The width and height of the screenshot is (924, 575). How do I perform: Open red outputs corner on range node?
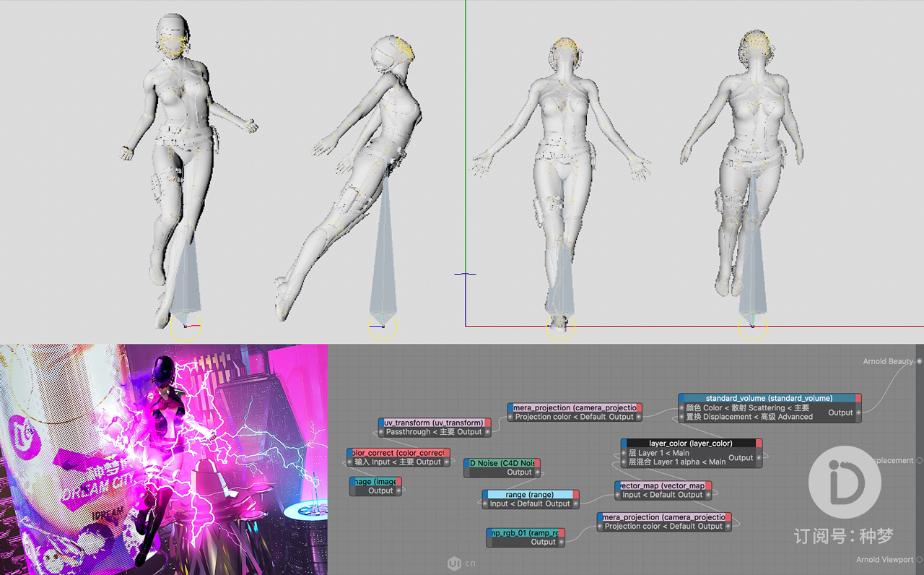pyautogui.click(x=575, y=495)
